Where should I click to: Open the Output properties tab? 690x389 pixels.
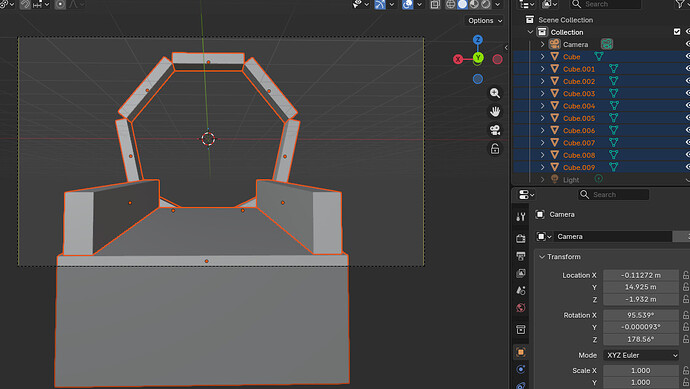pyautogui.click(x=521, y=256)
